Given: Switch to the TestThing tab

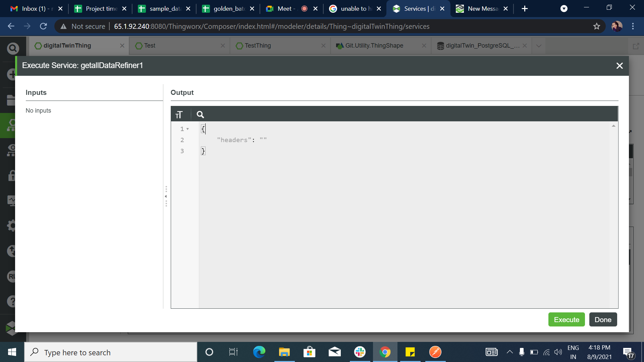Looking at the screenshot, I should (258, 46).
